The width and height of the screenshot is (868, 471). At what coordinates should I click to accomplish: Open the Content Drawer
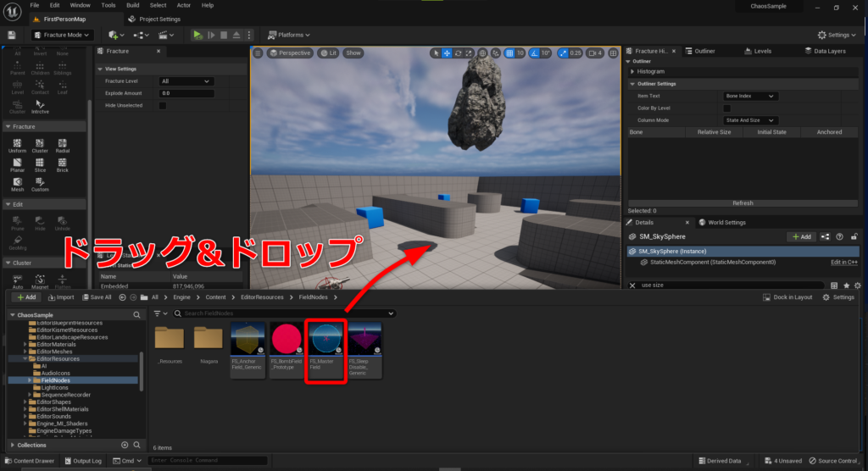(30, 461)
